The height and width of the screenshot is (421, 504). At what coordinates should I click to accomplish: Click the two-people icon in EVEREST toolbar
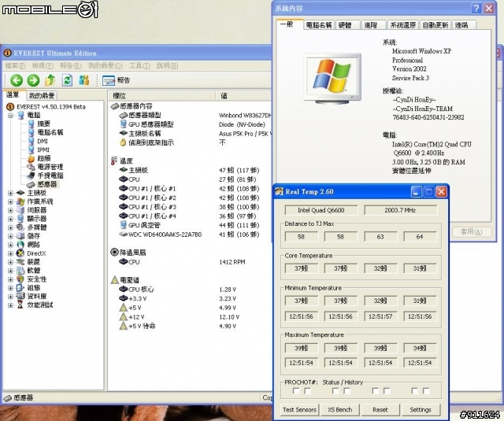[x=84, y=80]
